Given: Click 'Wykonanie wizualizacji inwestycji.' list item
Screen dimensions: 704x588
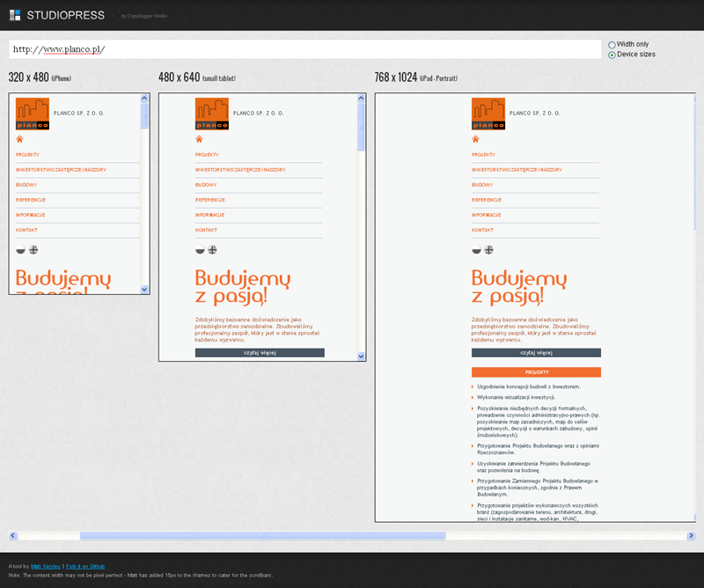Looking at the screenshot, I should pos(517,397).
